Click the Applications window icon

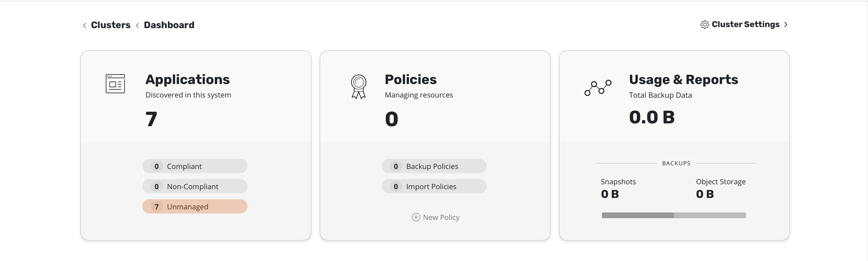point(115,84)
